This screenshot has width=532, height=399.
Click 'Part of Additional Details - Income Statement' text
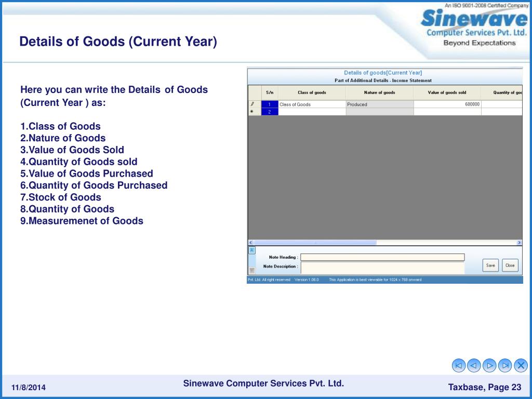[383, 81]
